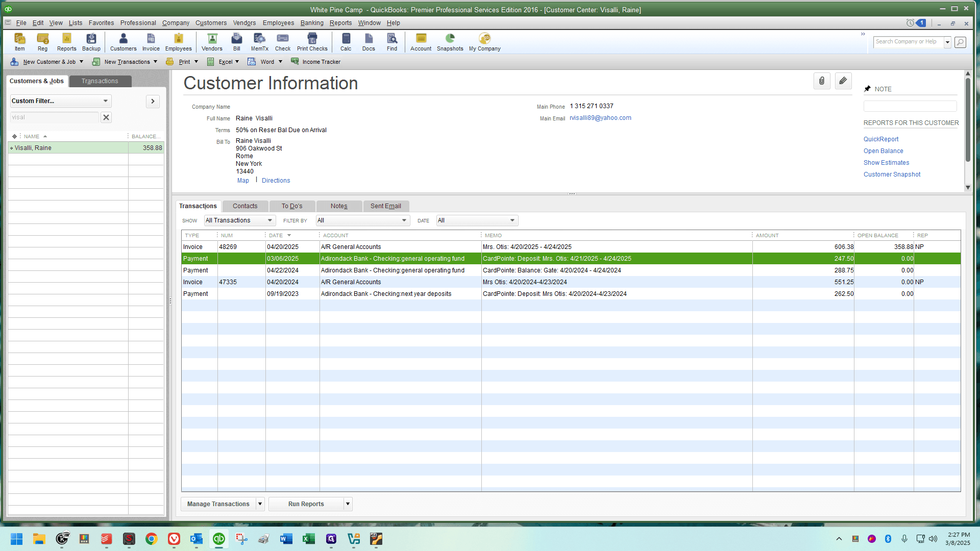
Task: Open Google Chrome from the taskbar
Action: coord(152,539)
